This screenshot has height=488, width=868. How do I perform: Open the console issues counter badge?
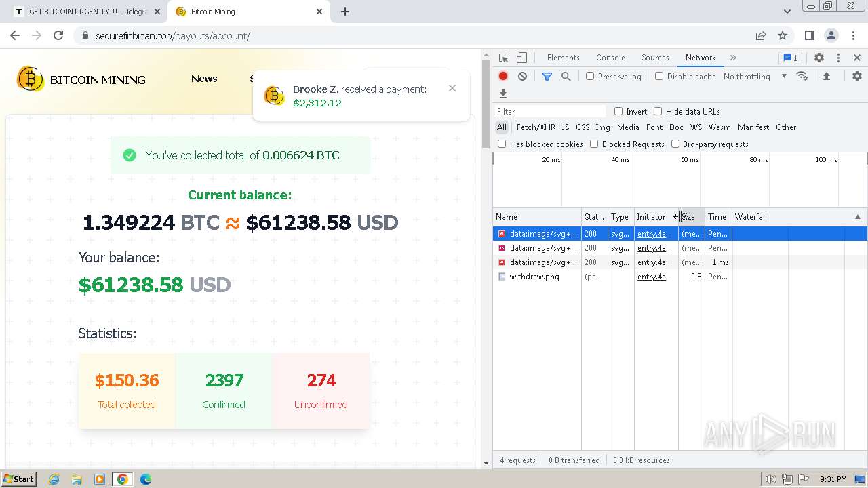point(790,58)
